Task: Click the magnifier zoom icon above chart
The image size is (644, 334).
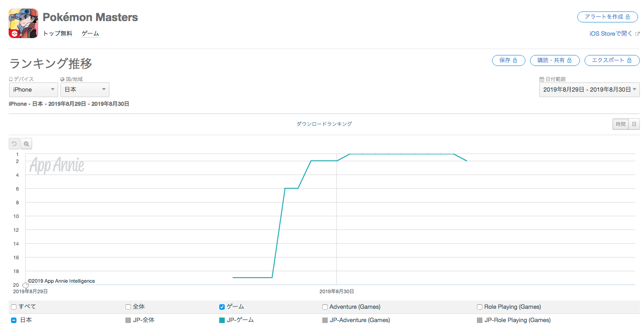Action: coord(27,144)
